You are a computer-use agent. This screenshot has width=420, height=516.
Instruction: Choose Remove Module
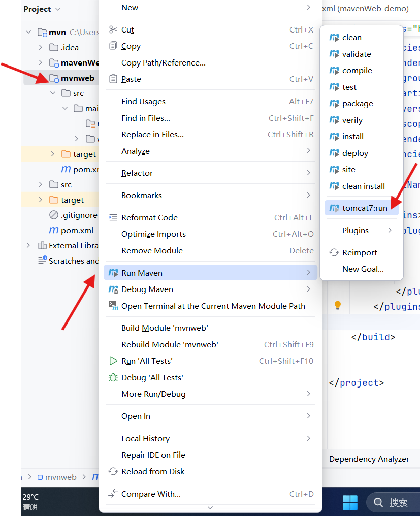(210, 250)
